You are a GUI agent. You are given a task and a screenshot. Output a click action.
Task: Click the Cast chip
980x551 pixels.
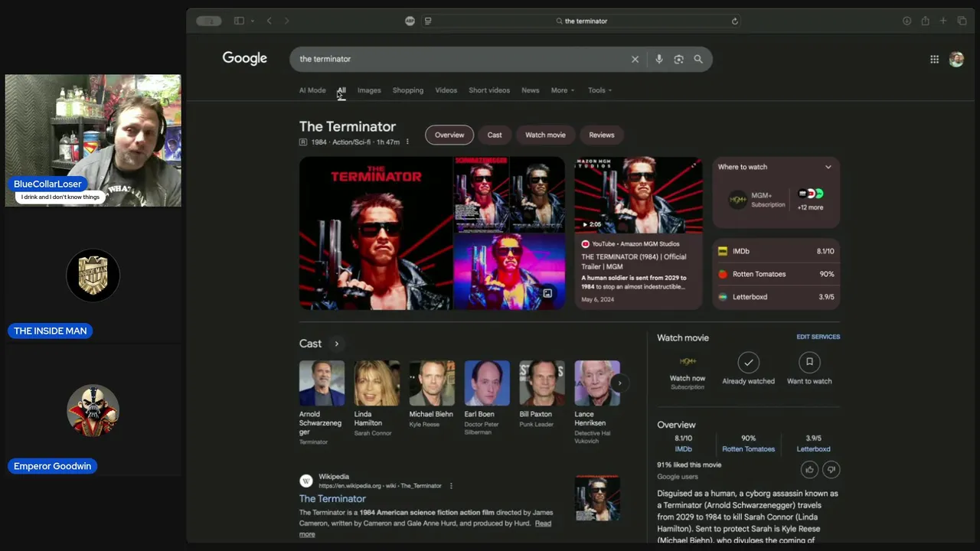click(495, 135)
